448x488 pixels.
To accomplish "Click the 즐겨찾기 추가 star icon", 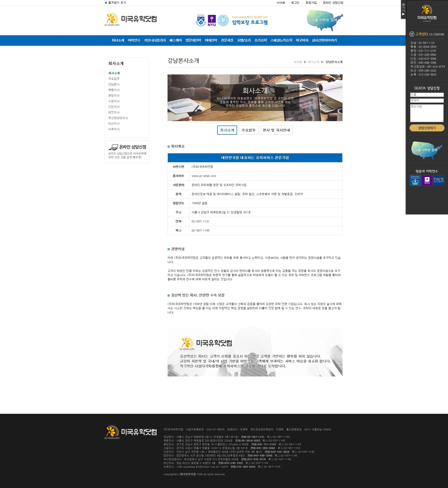I will point(106,3).
